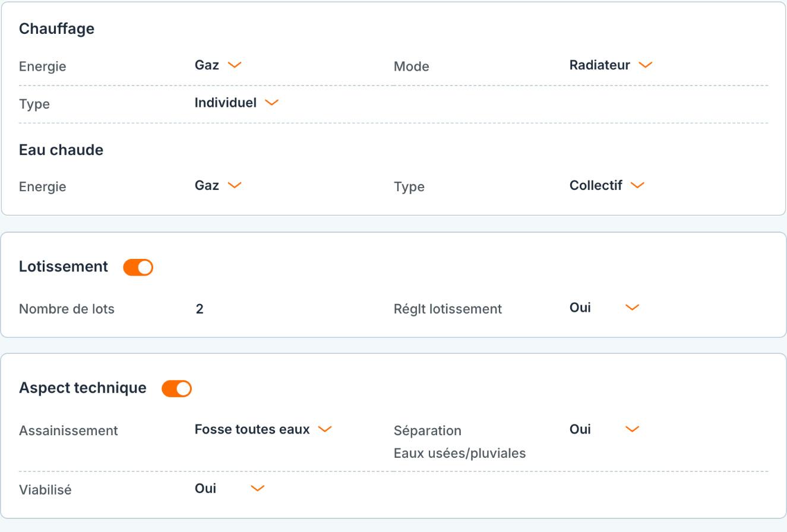Click the Chauffage section heading
Image resolution: width=787 pixels, height=532 pixels.
point(56,28)
